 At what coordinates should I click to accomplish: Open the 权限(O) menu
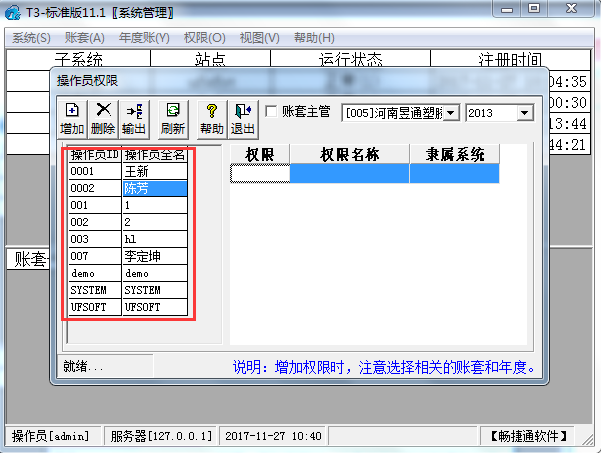205,38
